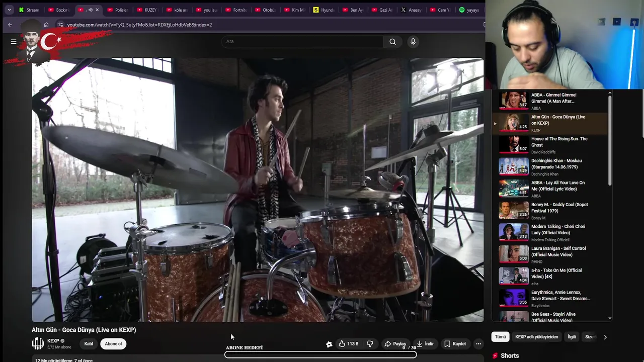Viewport: 644px width, 362px height.
Task: Click the Shorts section heading
Action: point(510,355)
